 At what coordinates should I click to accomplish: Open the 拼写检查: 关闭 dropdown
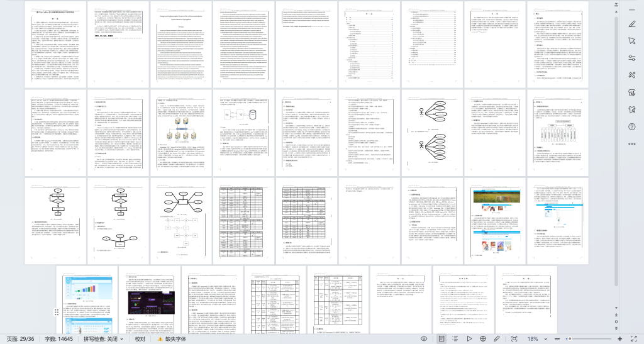[103, 339]
